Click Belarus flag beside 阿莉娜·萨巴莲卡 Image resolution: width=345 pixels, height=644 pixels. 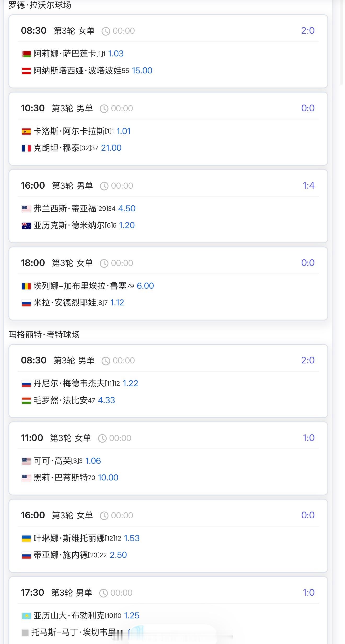click(x=26, y=54)
